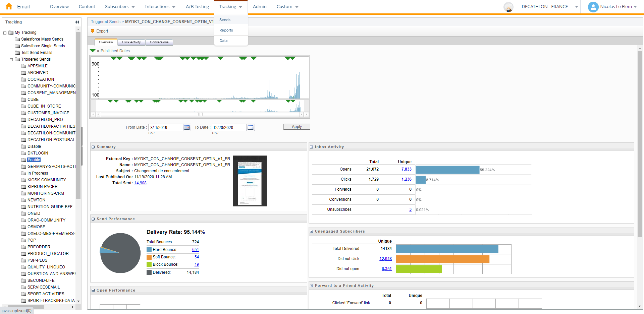
Task: Open the A/B Testing menu item
Action: [197, 7]
